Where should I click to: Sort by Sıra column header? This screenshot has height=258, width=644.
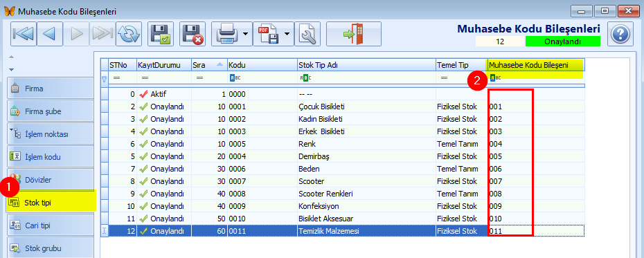tap(209, 65)
